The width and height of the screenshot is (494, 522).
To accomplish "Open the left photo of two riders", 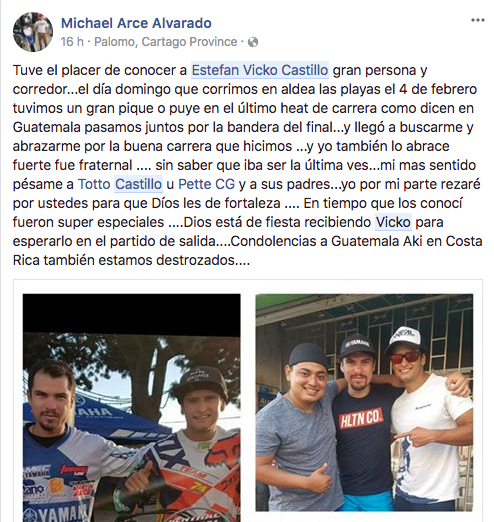I will coord(131,408).
